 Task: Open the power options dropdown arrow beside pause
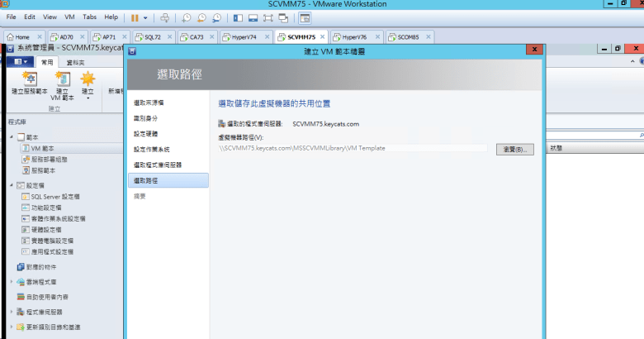146,17
